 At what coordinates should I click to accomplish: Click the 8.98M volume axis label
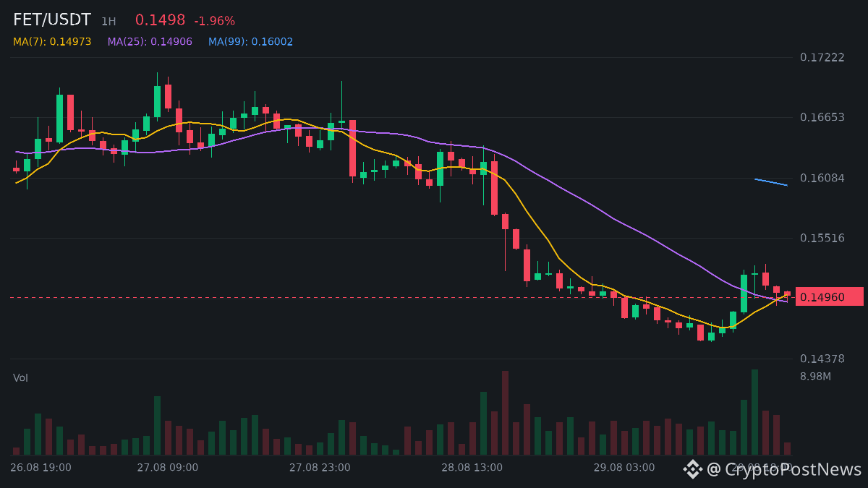pyautogui.click(x=815, y=377)
